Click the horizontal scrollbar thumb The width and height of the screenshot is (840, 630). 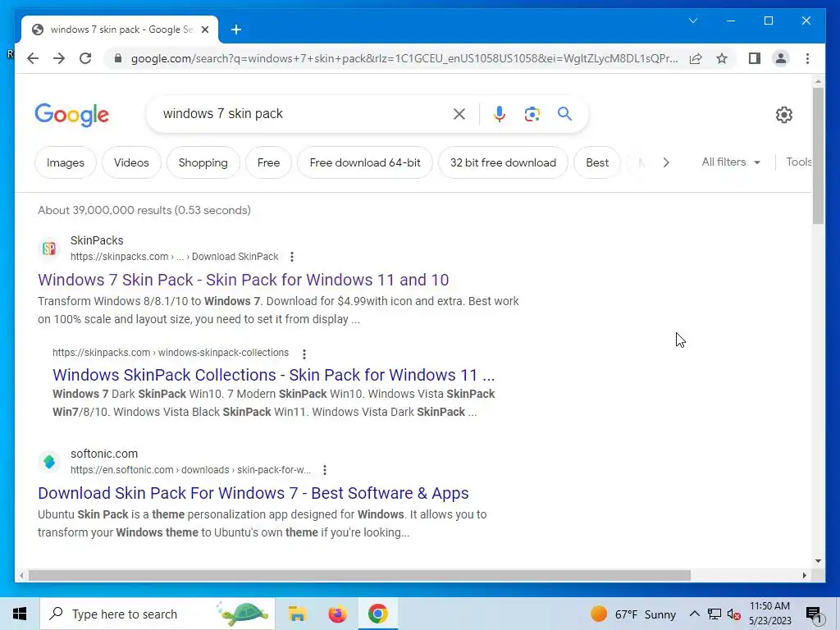click(x=359, y=575)
